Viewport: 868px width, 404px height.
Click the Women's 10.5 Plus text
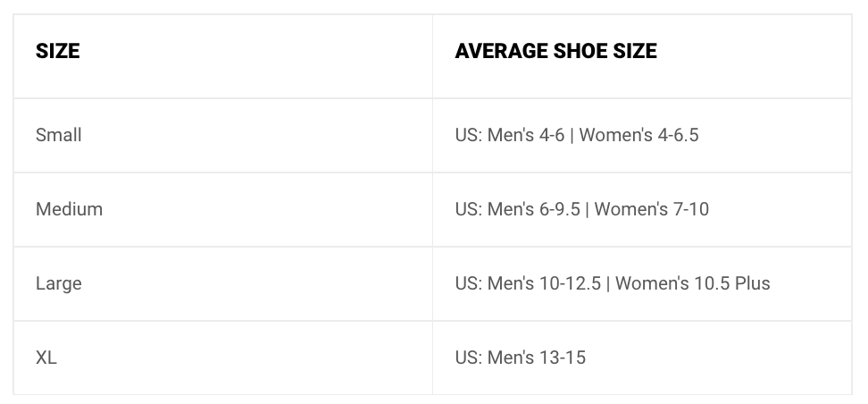[x=692, y=283]
